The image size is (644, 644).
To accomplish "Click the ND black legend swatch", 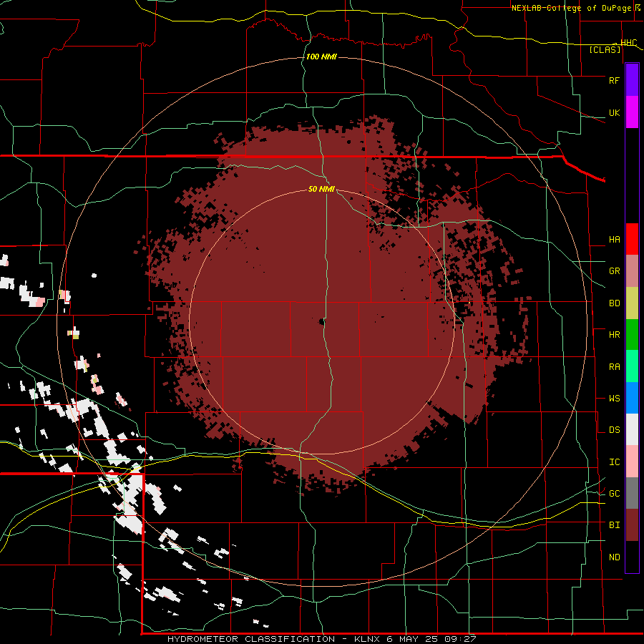I will (x=632, y=557).
